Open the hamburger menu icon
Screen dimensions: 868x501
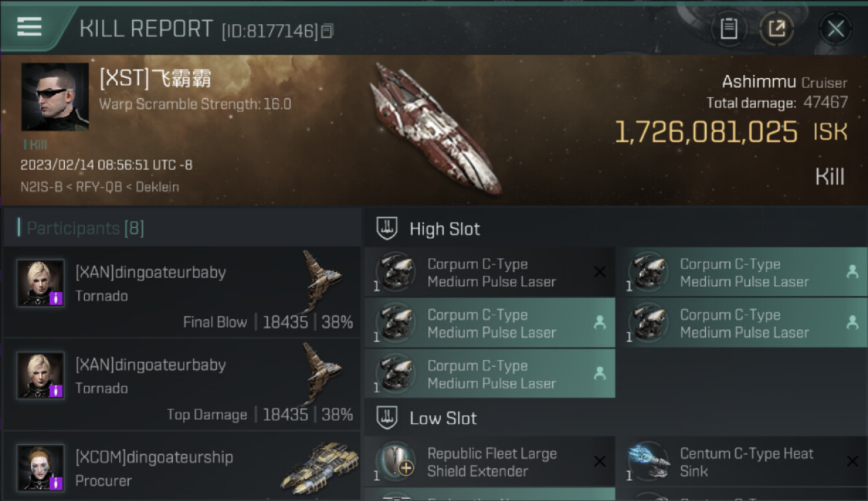coord(29,27)
